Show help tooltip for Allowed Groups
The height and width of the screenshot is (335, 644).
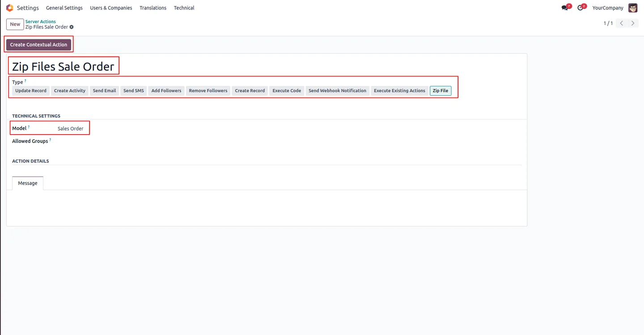(x=50, y=140)
